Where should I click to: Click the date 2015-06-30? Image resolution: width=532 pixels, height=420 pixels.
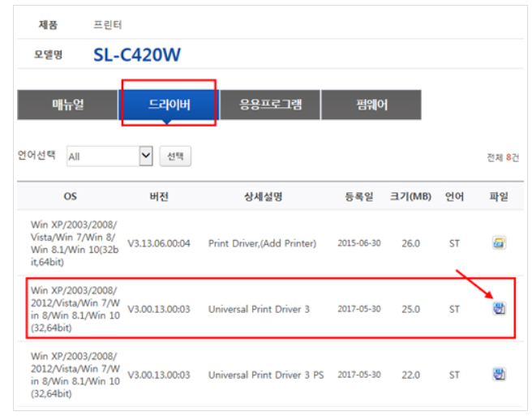[359, 243]
